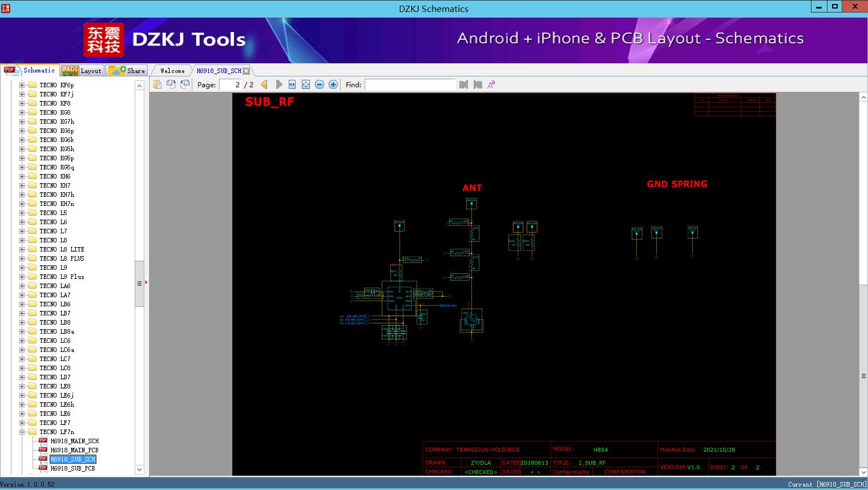This screenshot has width=868, height=490.
Task: Click PDF icon beside H6918_MAIN_SCH
Action: (x=43, y=441)
